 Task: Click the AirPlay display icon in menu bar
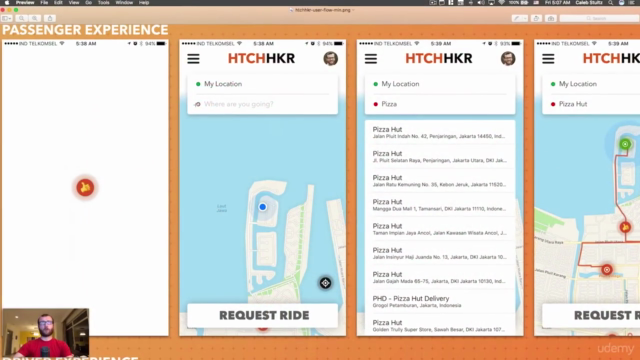pyautogui.click(x=491, y=2)
